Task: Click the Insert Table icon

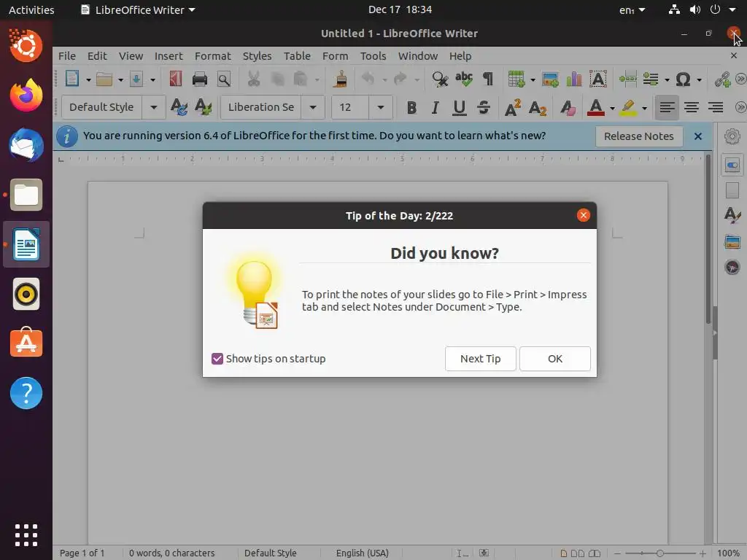Action: pos(516,79)
